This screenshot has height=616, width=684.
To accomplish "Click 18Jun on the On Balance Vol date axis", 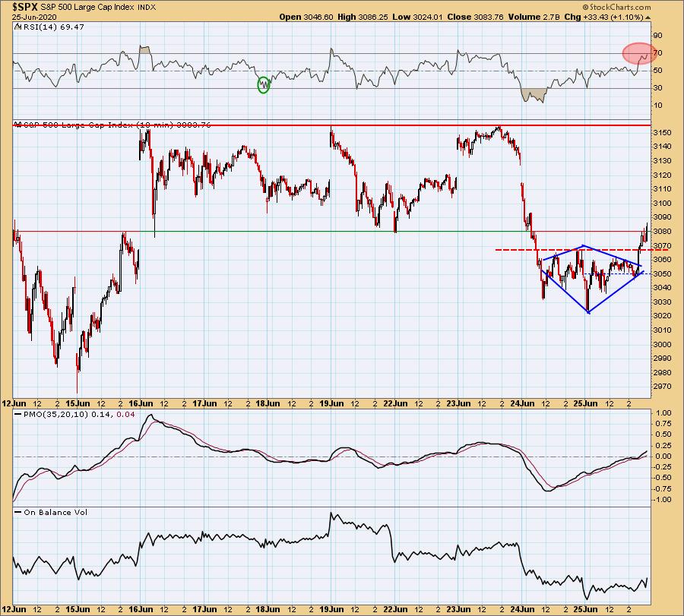I will [268, 609].
